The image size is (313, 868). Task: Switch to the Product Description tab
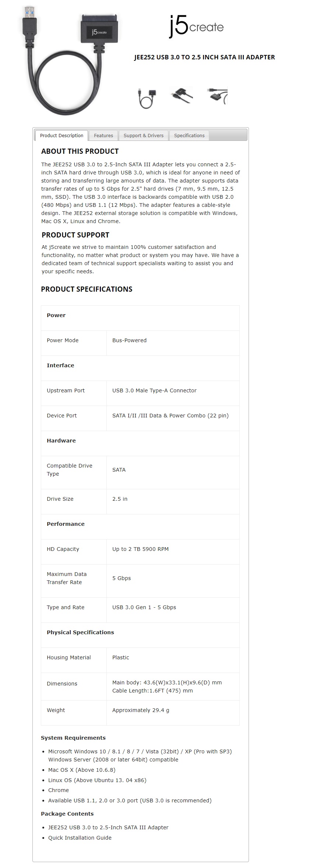pyautogui.click(x=61, y=136)
